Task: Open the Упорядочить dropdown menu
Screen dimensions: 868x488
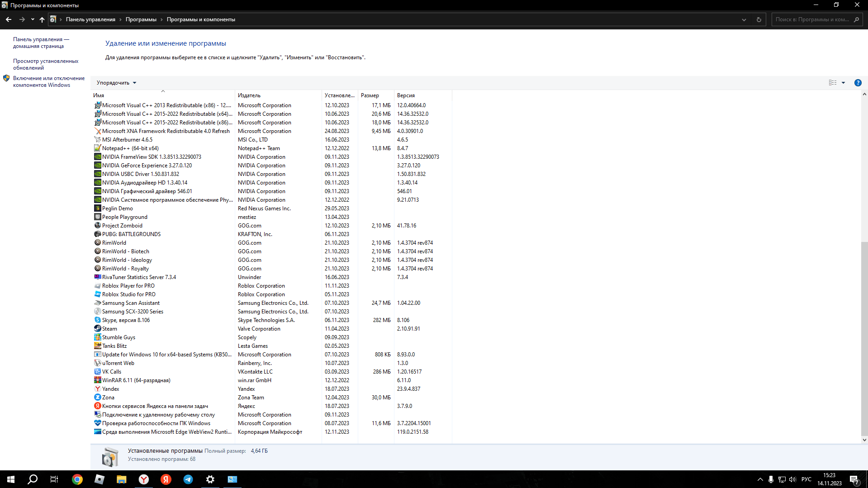Action: (116, 83)
